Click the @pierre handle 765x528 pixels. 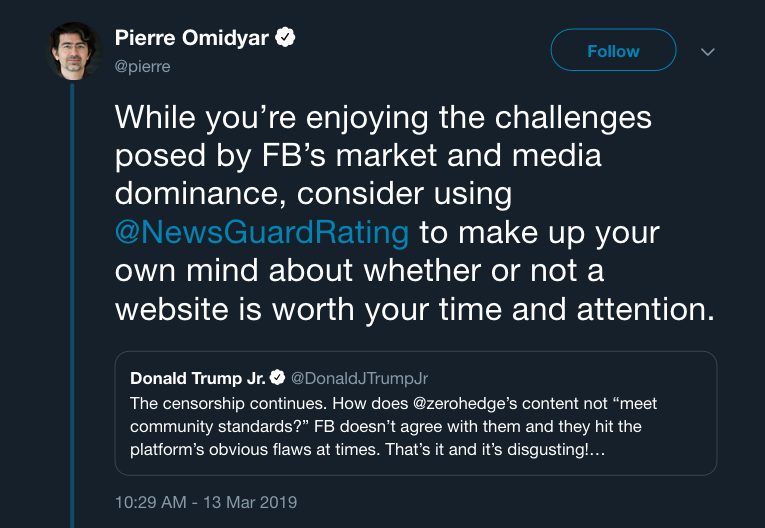point(143,67)
